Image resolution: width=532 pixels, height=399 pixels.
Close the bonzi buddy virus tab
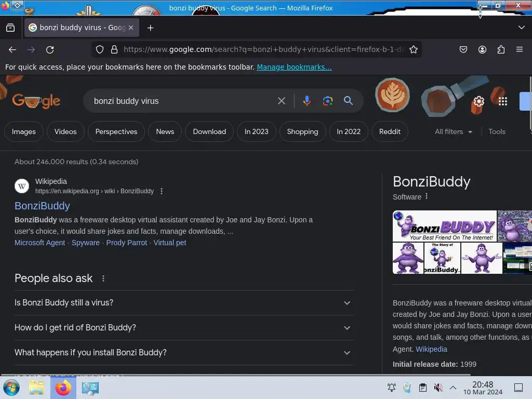131,28
